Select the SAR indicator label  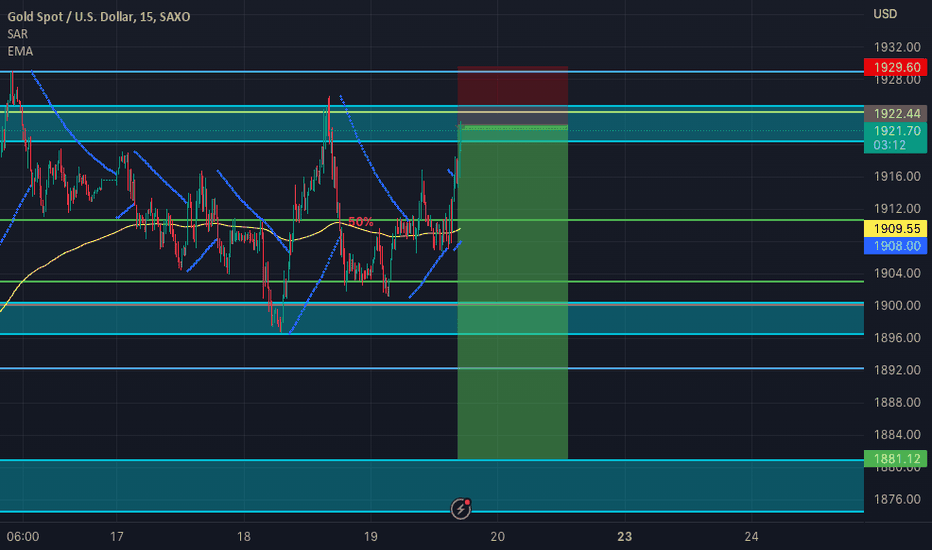coord(17,34)
